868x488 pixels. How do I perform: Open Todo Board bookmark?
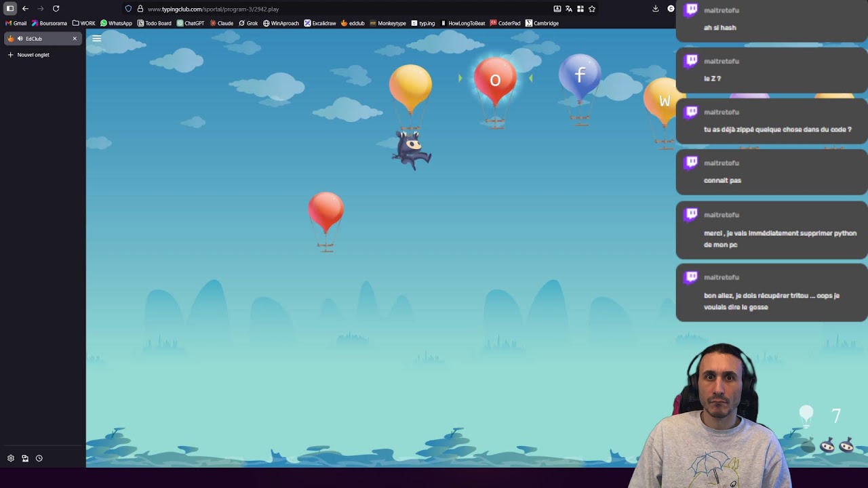pos(155,23)
